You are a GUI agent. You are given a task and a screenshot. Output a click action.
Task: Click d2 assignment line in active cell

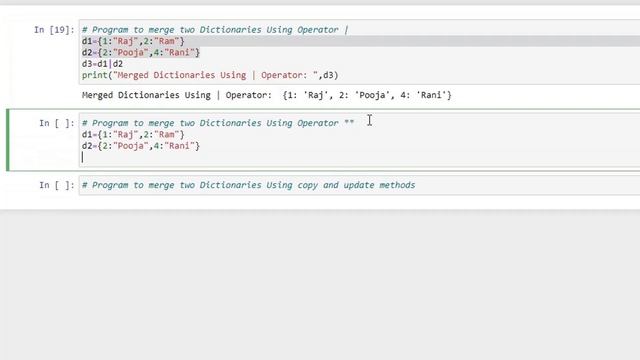pos(141,146)
